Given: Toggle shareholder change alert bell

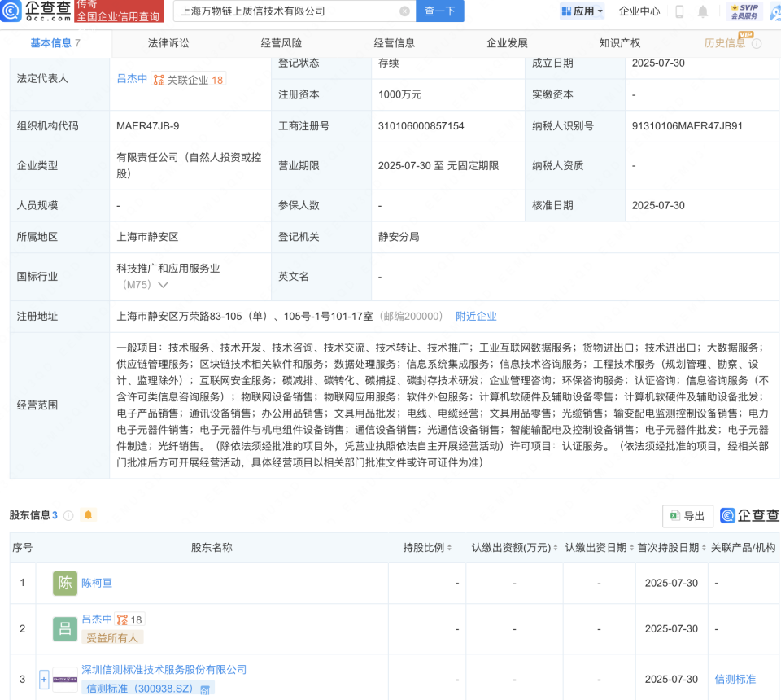Looking at the screenshot, I should (88, 514).
